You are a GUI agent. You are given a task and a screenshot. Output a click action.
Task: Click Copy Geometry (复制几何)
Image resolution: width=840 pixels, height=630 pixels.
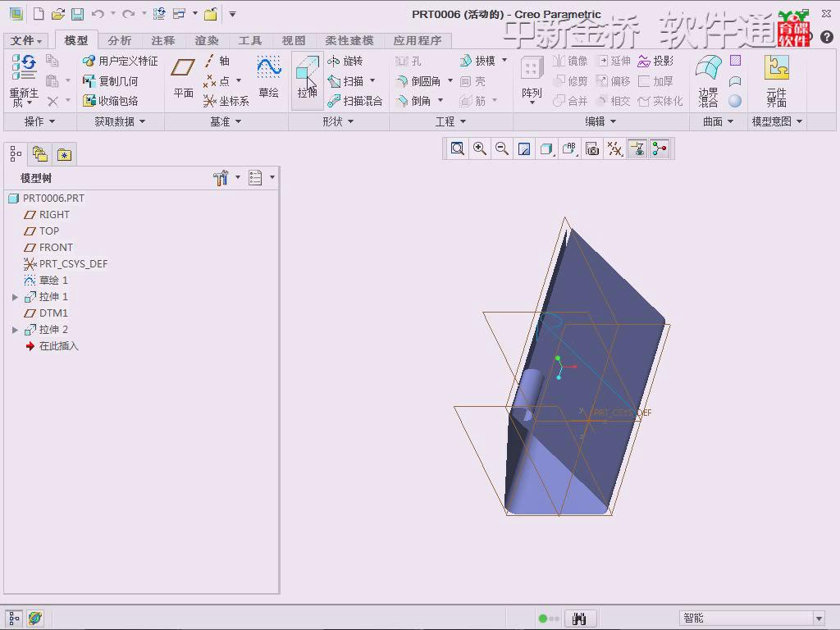coord(111,81)
